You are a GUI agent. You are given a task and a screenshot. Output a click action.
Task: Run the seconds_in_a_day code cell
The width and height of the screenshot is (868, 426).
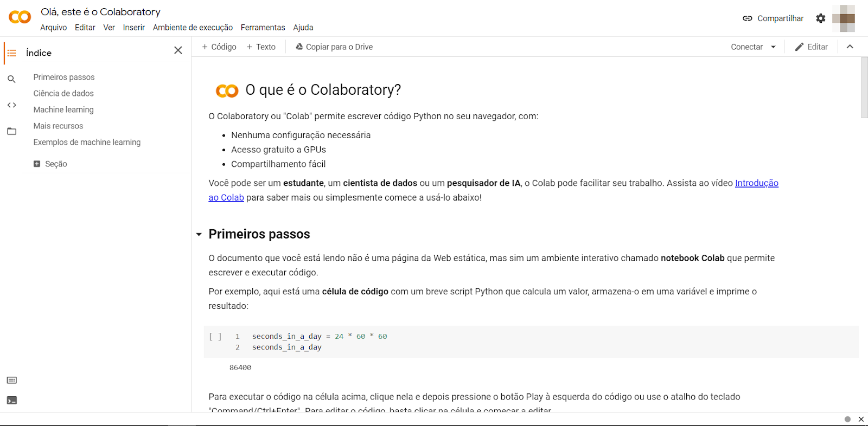(215, 337)
